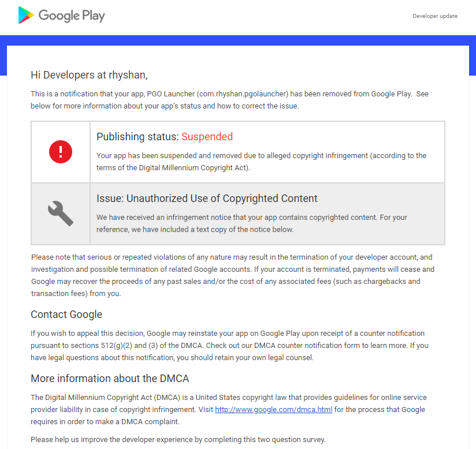Click the red exclamation alert icon

[61, 152]
